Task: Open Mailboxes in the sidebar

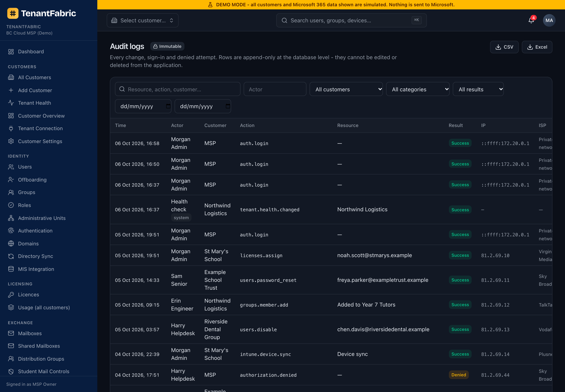Action: (30, 333)
